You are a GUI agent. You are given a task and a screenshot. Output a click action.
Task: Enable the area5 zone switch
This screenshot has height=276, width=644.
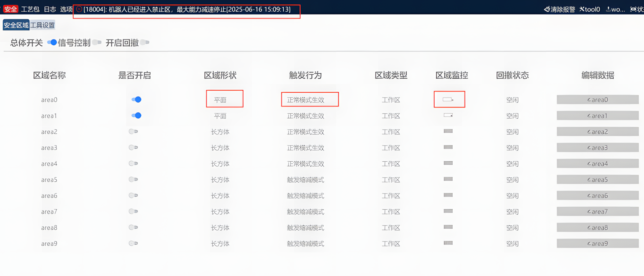pyautogui.click(x=133, y=179)
